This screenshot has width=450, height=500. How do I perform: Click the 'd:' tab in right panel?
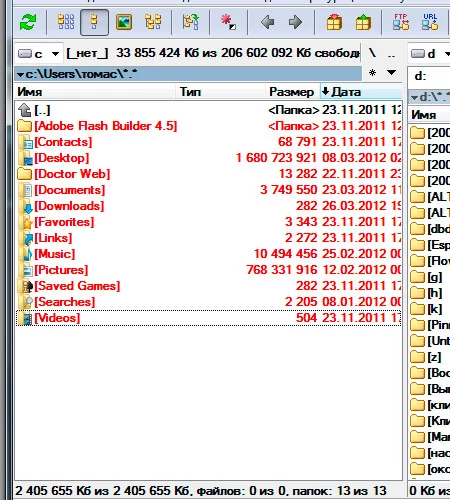pos(421,76)
